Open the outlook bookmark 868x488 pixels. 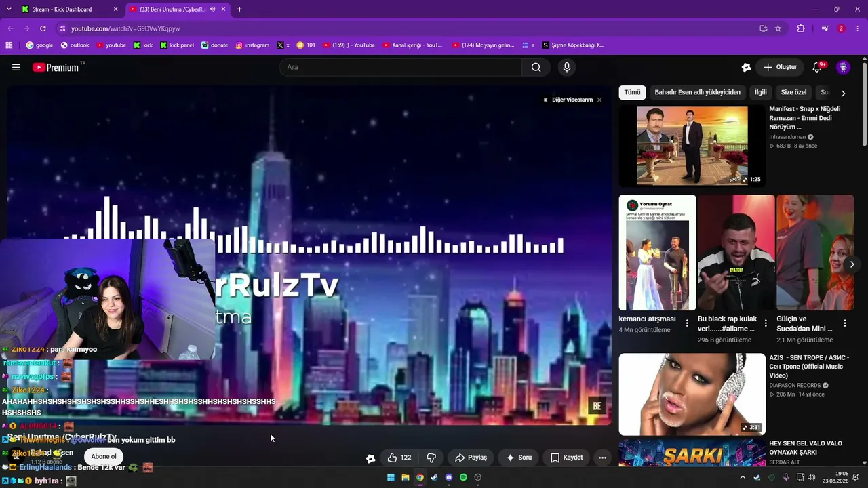click(x=75, y=45)
